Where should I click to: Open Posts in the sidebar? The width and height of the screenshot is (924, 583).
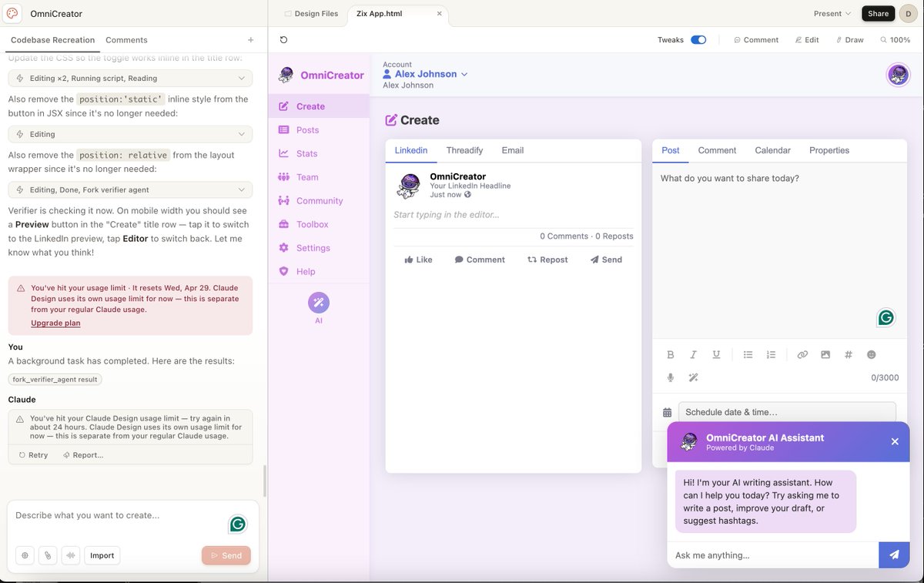coord(319,130)
